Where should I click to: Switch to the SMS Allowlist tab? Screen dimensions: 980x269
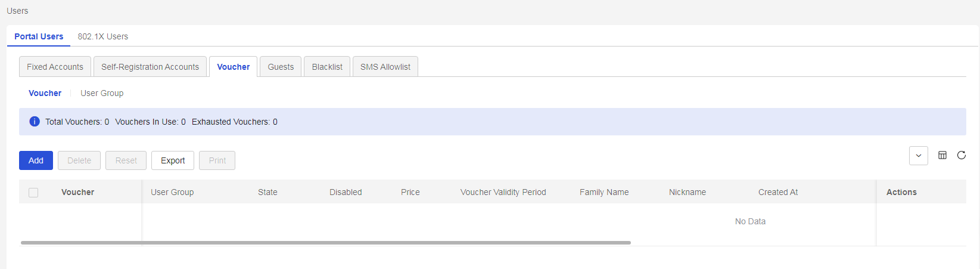tap(385, 67)
